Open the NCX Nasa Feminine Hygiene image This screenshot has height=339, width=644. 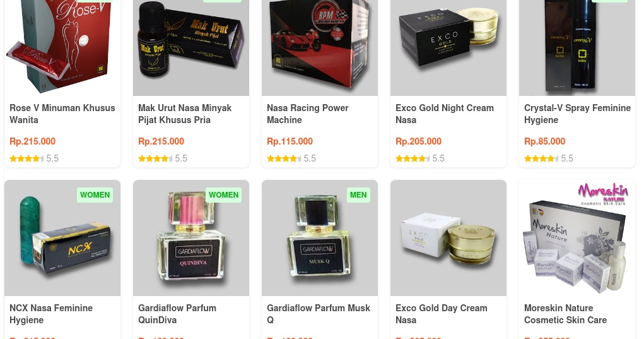pyautogui.click(x=62, y=238)
